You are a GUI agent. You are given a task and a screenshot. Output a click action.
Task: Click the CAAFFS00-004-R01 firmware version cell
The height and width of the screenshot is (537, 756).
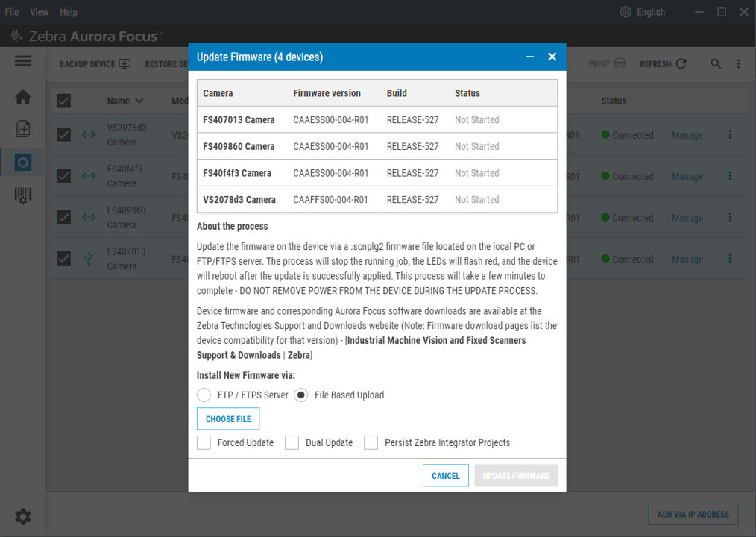(x=330, y=200)
